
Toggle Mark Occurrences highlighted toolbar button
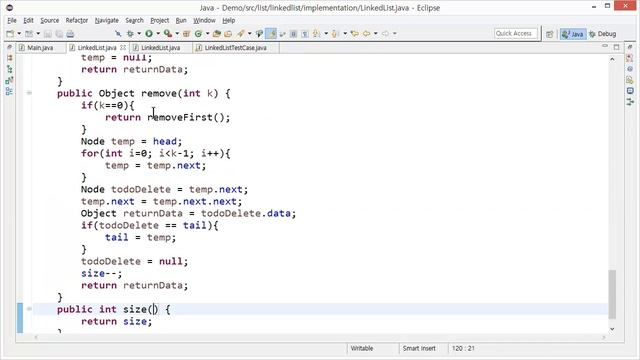pyautogui.click(x=271, y=33)
